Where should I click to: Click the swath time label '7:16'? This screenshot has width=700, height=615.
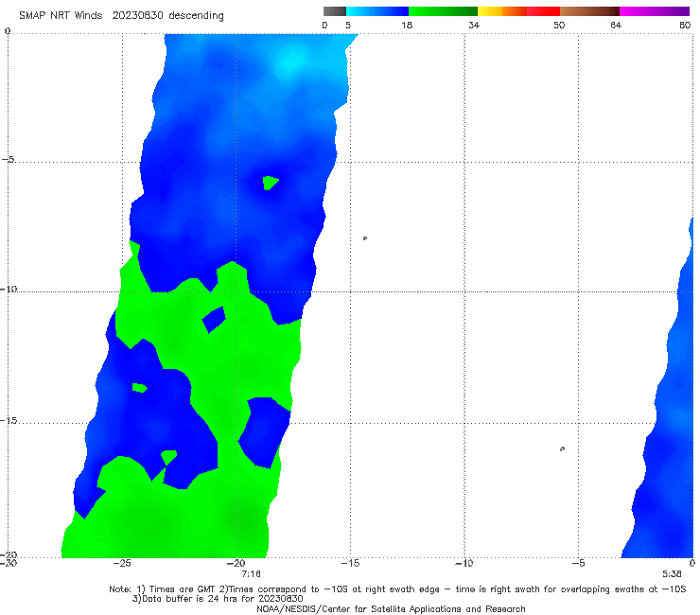click(251, 574)
